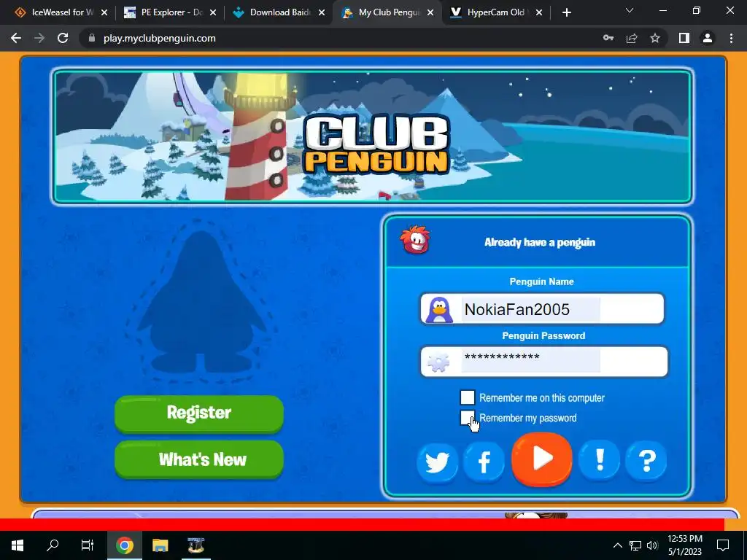Toggle Remember my password checkbox
Screen dimensions: 747x560
[468, 418]
